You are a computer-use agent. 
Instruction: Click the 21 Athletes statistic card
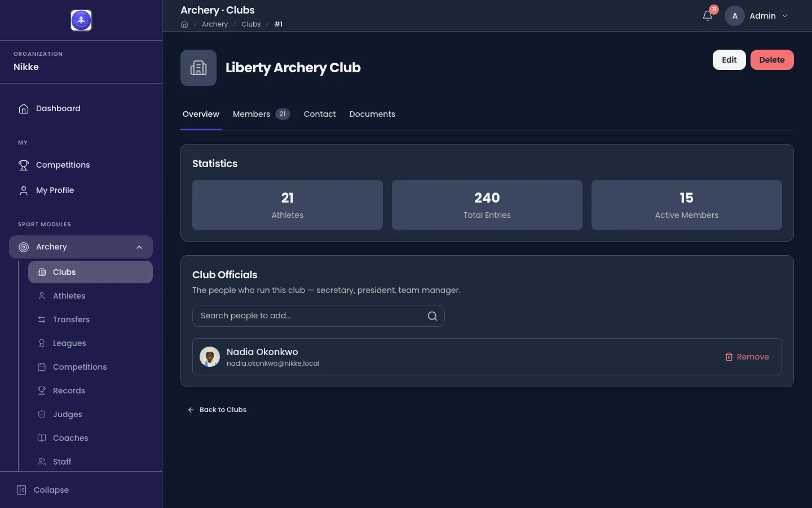[288, 205]
